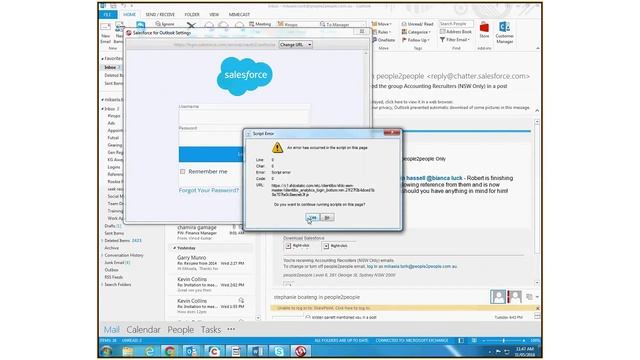Select Inbox under Favorites
The width and height of the screenshot is (640, 360).
pyautogui.click(x=110, y=67)
